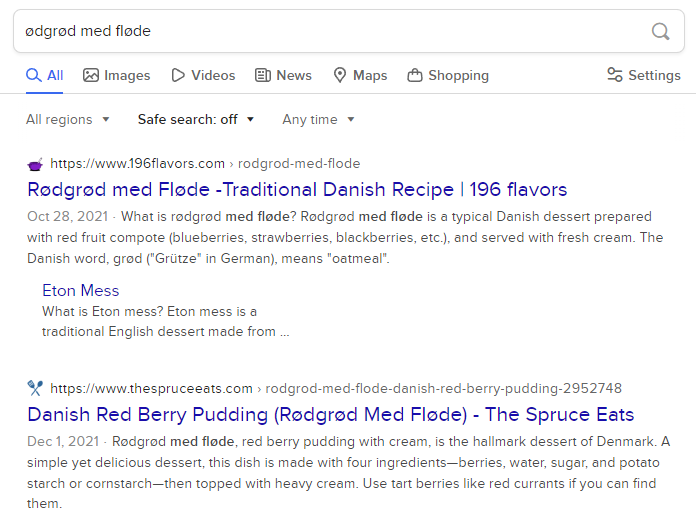Screen dimensions: 696x527
Task: Click the Maps tab pin icon
Action: (x=340, y=75)
